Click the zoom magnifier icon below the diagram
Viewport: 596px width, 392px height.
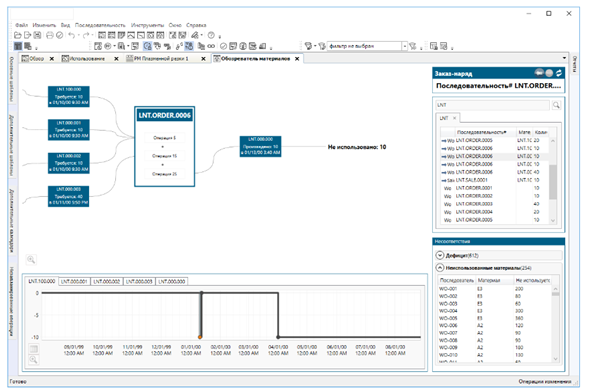click(31, 260)
